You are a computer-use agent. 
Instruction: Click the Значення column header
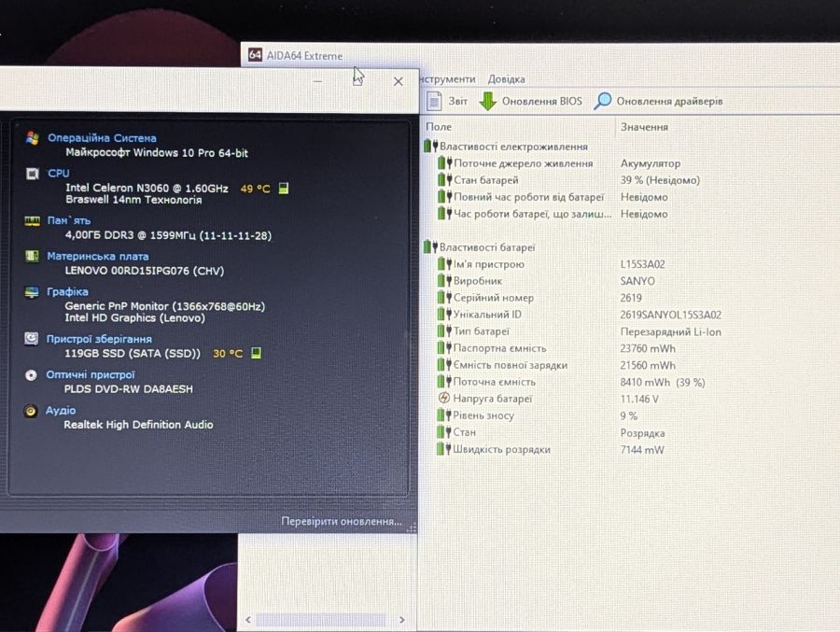pos(644,127)
